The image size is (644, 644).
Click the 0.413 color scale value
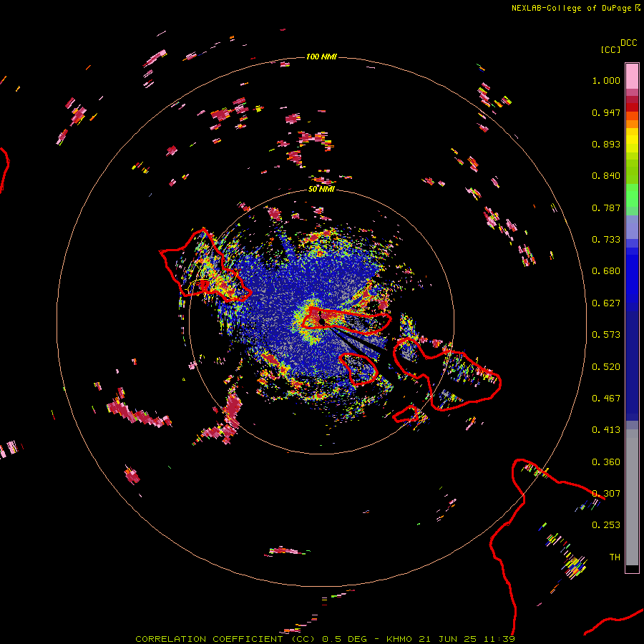tap(606, 430)
